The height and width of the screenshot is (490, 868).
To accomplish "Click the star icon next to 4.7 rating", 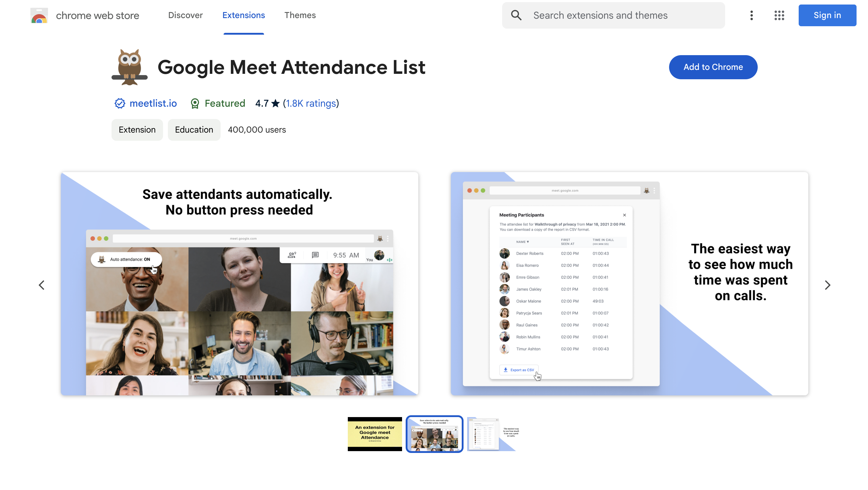I will point(275,103).
